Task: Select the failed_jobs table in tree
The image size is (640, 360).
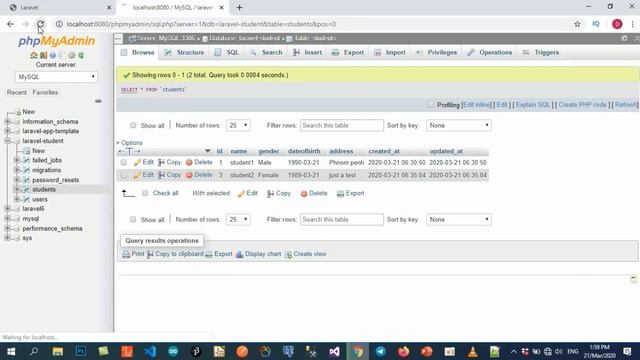Action: [x=47, y=160]
